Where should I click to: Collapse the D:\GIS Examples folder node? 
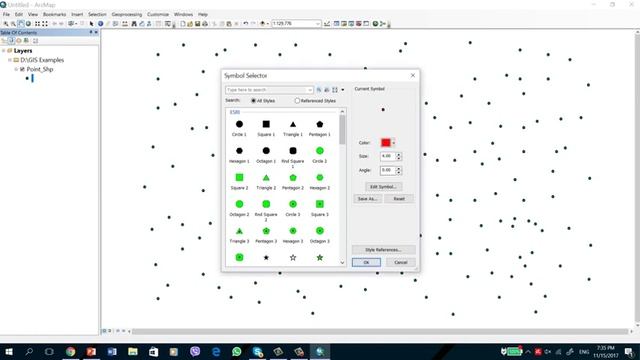10,60
